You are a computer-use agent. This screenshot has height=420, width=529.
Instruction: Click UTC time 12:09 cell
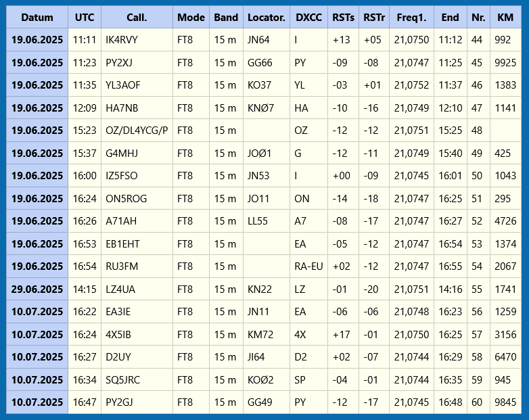(x=85, y=108)
